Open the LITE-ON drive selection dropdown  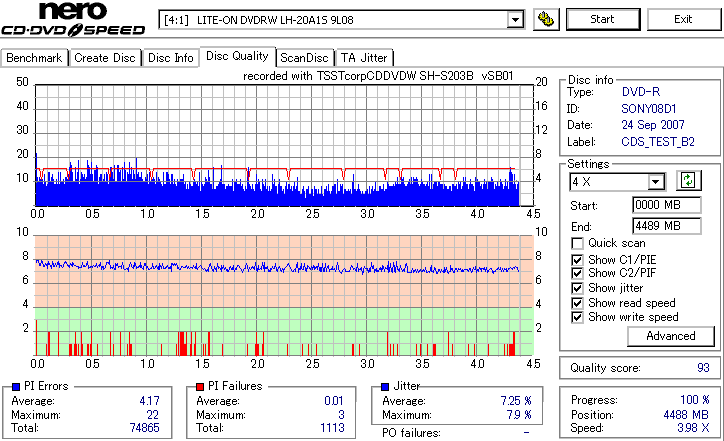(x=515, y=20)
